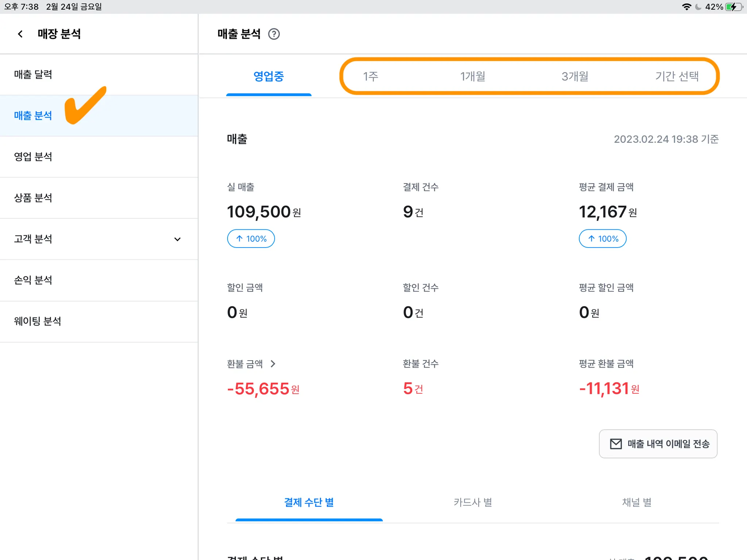
Task: Tap the 실 매출 100% increase badge
Action: (x=251, y=238)
